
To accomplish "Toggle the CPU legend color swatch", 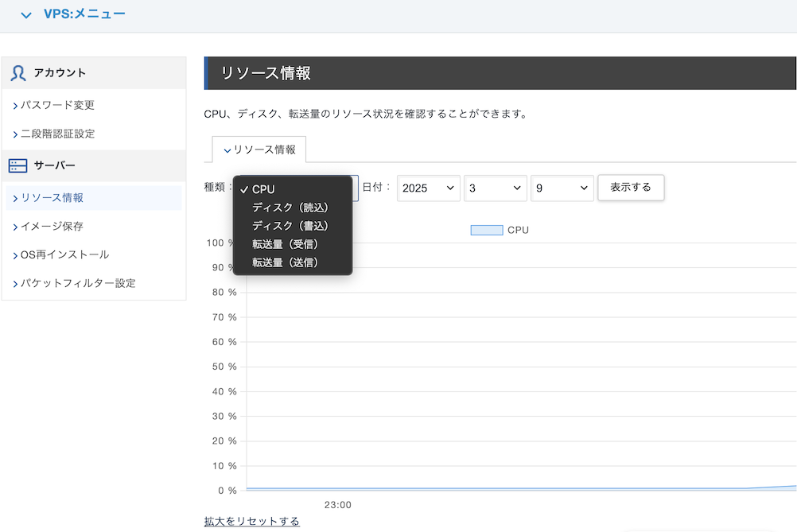I will [486, 230].
